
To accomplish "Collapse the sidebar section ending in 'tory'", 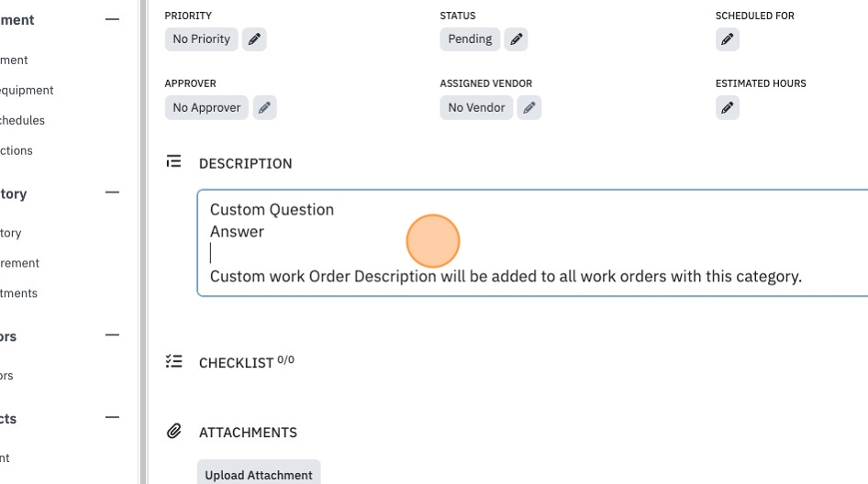I will [112, 192].
